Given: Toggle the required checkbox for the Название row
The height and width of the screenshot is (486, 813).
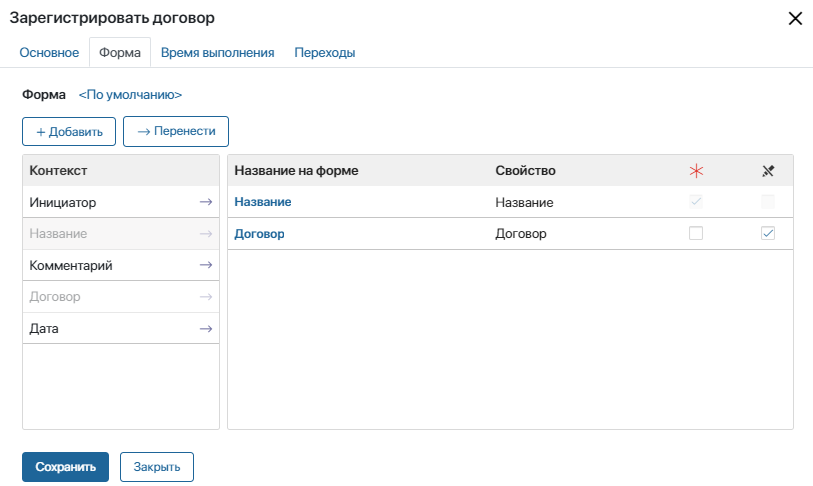Looking at the screenshot, I should click(696, 202).
